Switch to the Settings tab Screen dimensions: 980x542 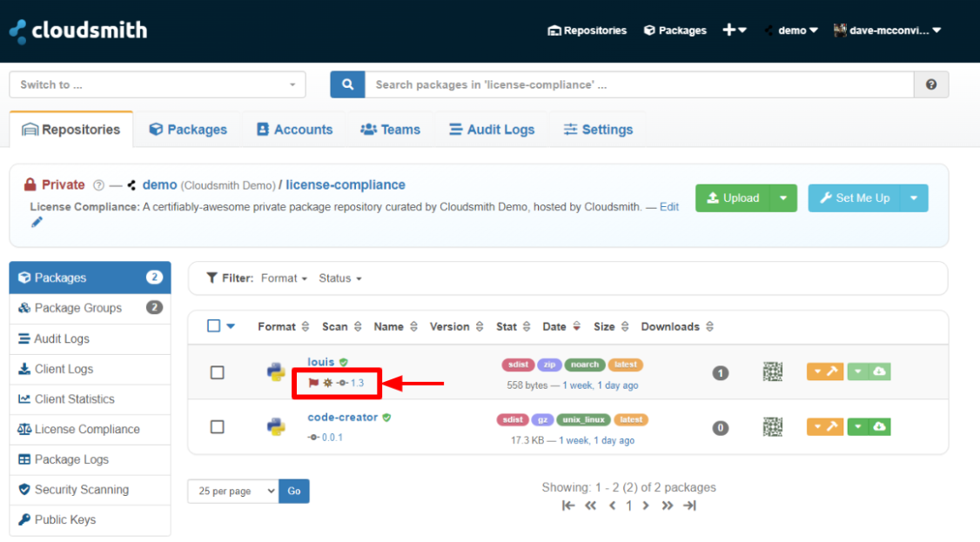pyautogui.click(x=598, y=130)
